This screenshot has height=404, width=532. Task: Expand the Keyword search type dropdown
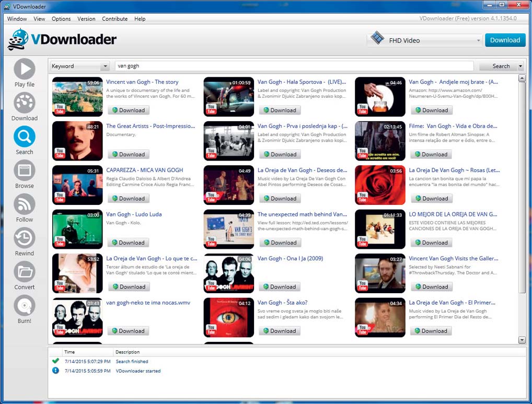point(105,66)
